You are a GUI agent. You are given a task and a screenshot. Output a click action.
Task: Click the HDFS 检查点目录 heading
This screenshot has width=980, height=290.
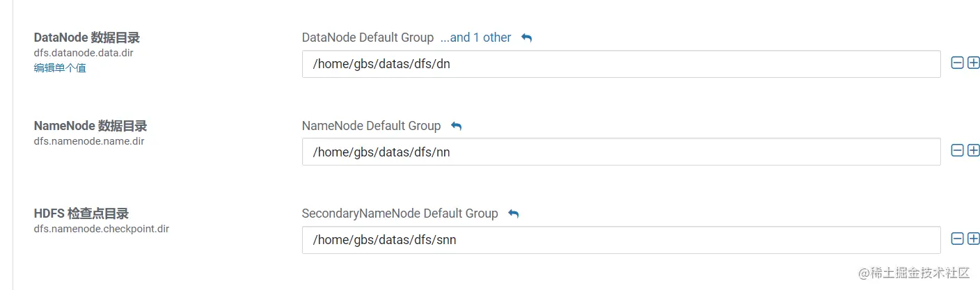pos(81,214)
